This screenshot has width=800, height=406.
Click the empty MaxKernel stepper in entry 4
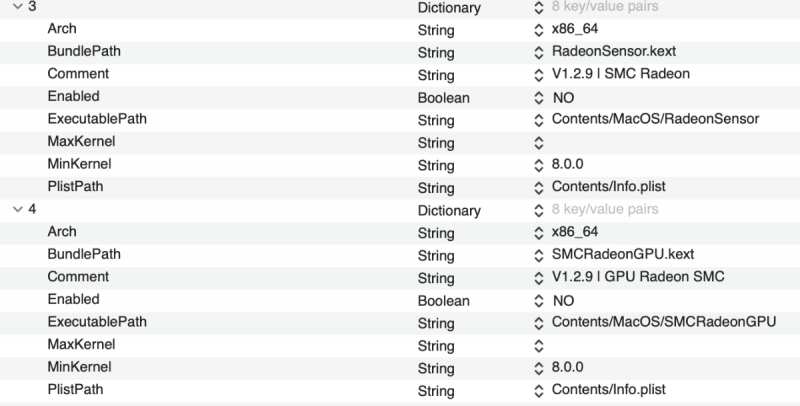pyautogui.click(x=540, y=345)
